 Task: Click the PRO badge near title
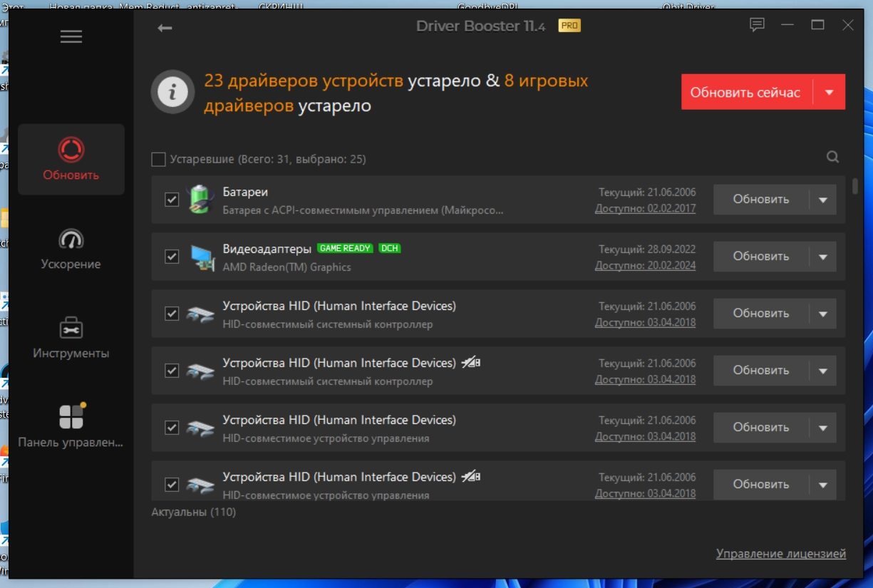tap(569, 26)
